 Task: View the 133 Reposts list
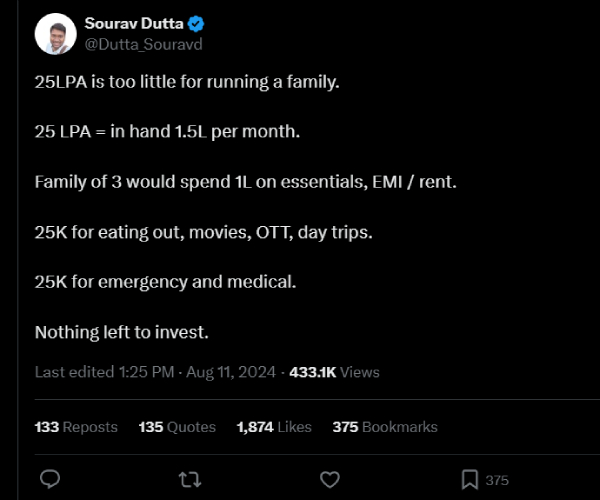76,427
